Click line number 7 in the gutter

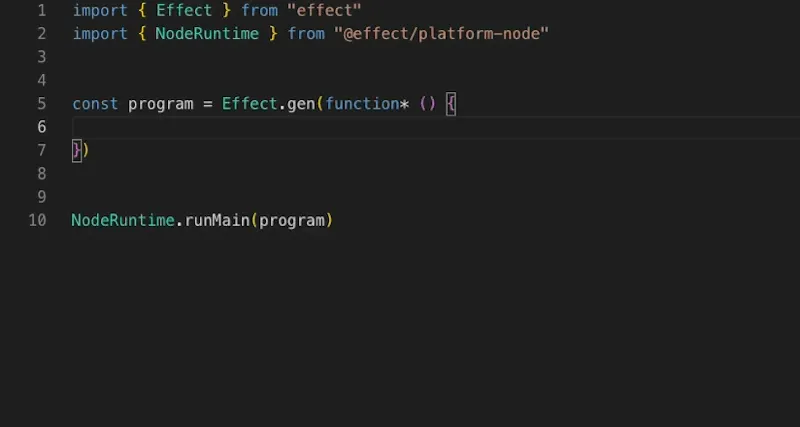[40, 150]
